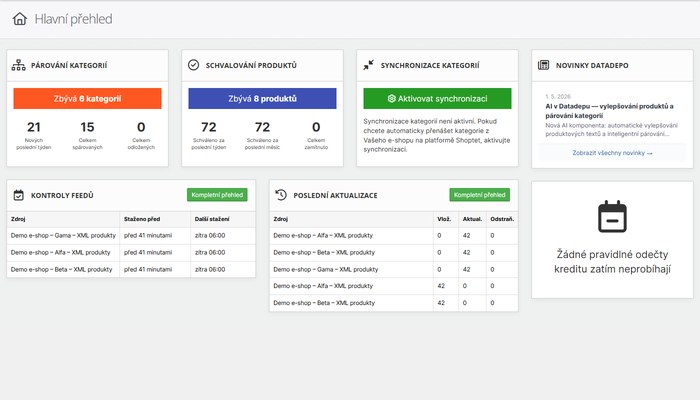Image resolution: width=700 pixels, height=400 pixels.
Task: Select the Alfa row in Kontroly feedů
Action: [131, 252]
